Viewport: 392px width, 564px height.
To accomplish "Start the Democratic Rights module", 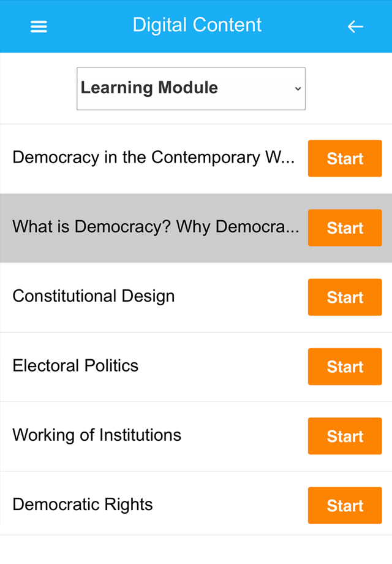I will (344, 505).
